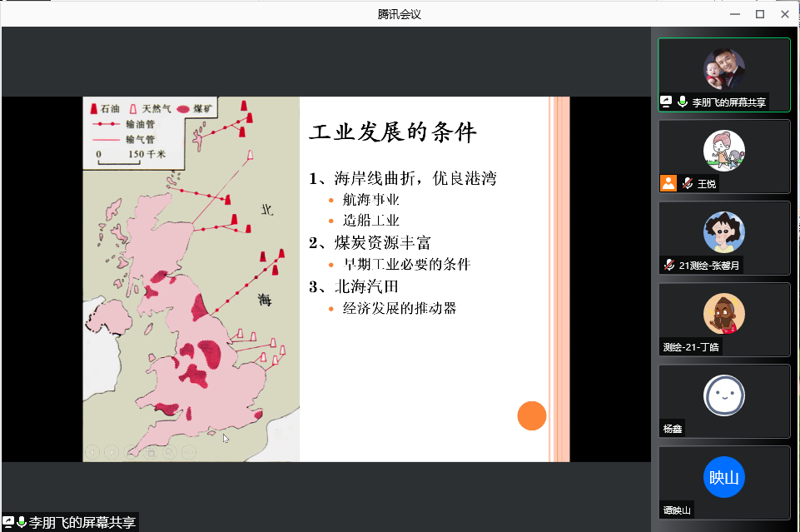Screen dimensions: 800x532
Task: Open the see-all-slides icon in slideshow controls
Action: [x=151, y=452]
